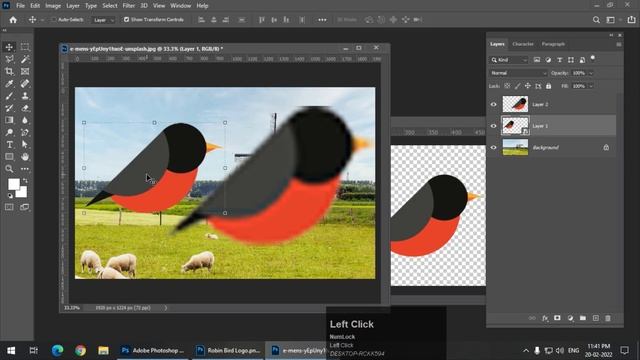
Task: Click the Add layer mask icon
Action: click(557, 318)
